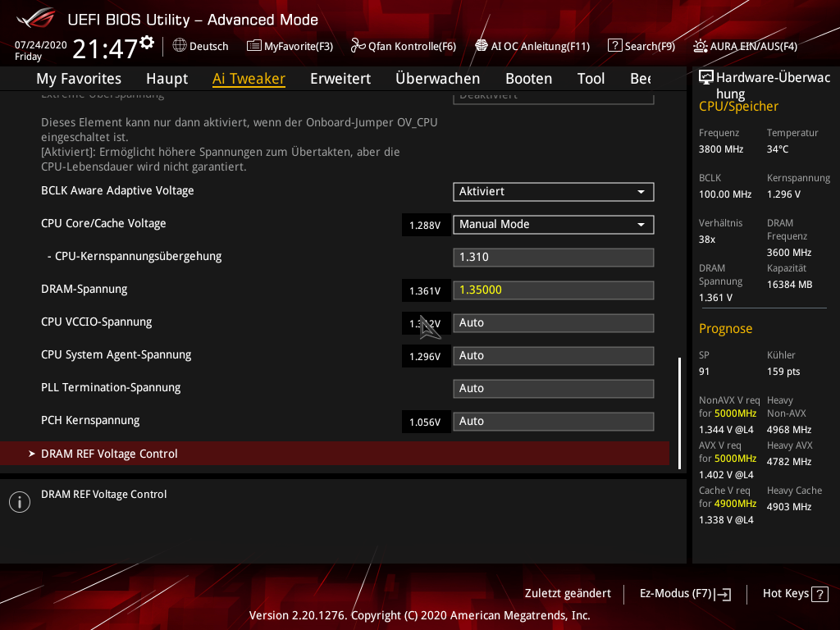Screen dimensions: 840x630
Task: Open the My Favorites tab
Action: tap(79, 79)
